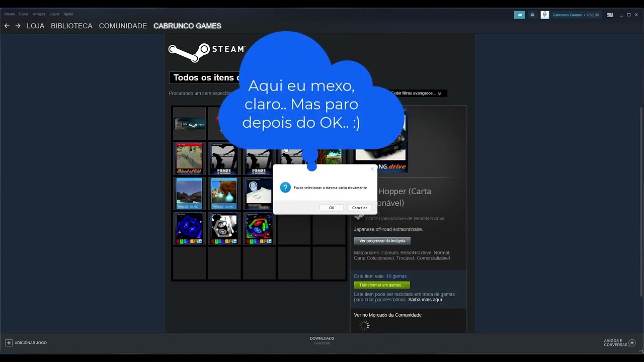Select the first Paradise Island card

coord(189,193)
